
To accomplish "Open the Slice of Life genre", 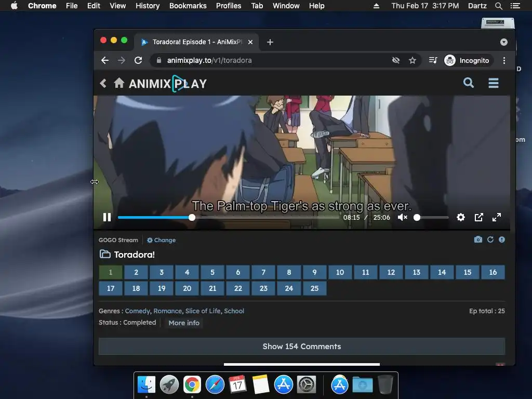I will 203,311.
